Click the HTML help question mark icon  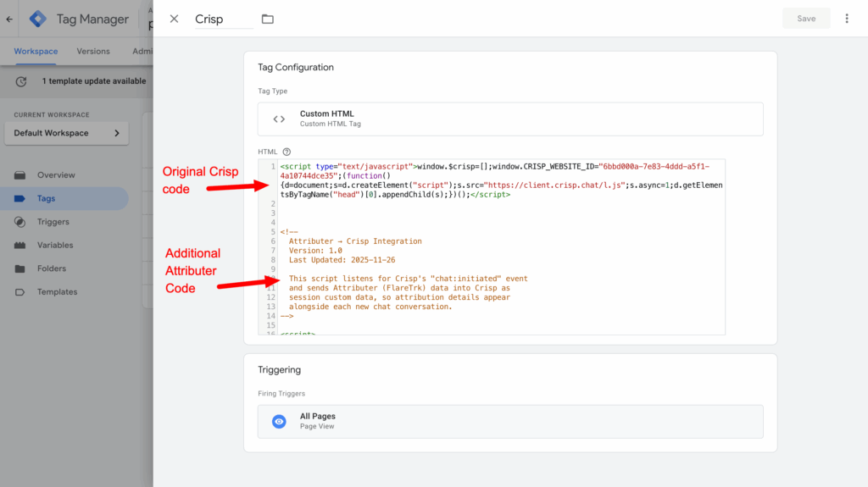point(287,152)
